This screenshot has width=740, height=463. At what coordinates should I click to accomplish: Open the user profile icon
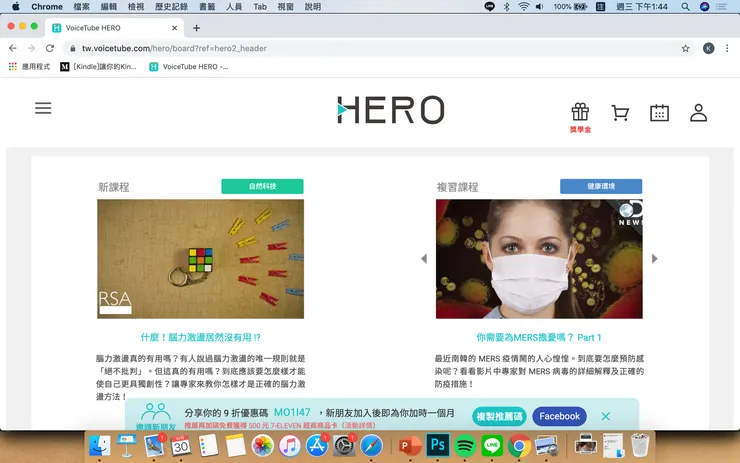pos(698,113)
